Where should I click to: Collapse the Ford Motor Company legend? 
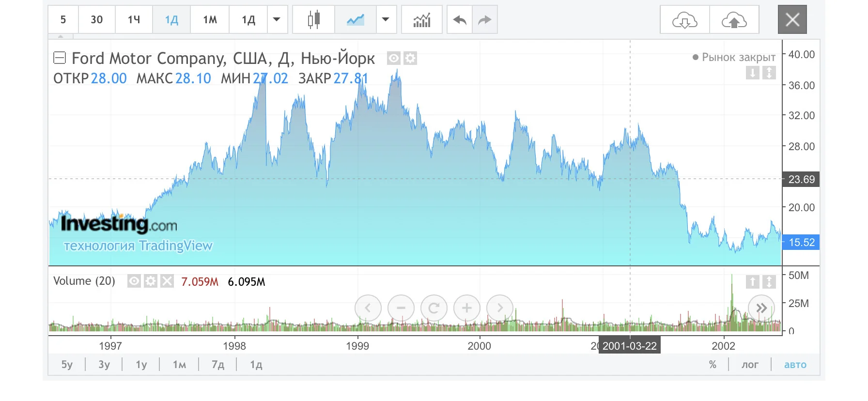point(59,58)
